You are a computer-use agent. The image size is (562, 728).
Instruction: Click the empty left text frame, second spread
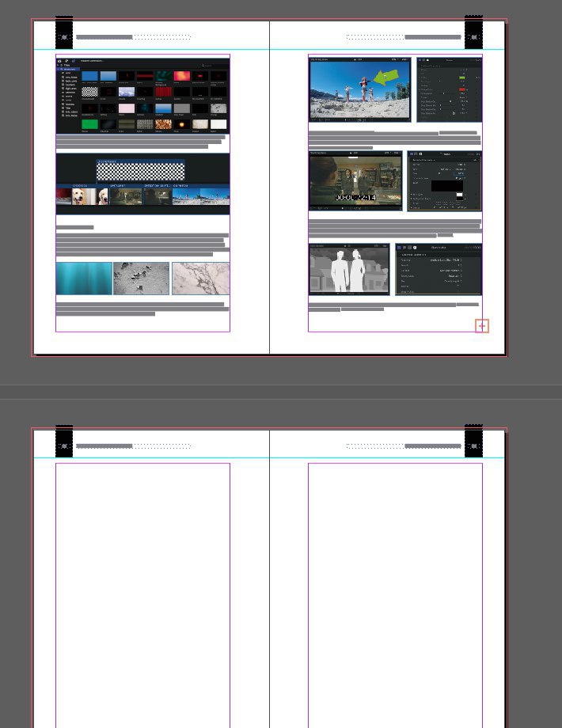[x=142, y=595]
